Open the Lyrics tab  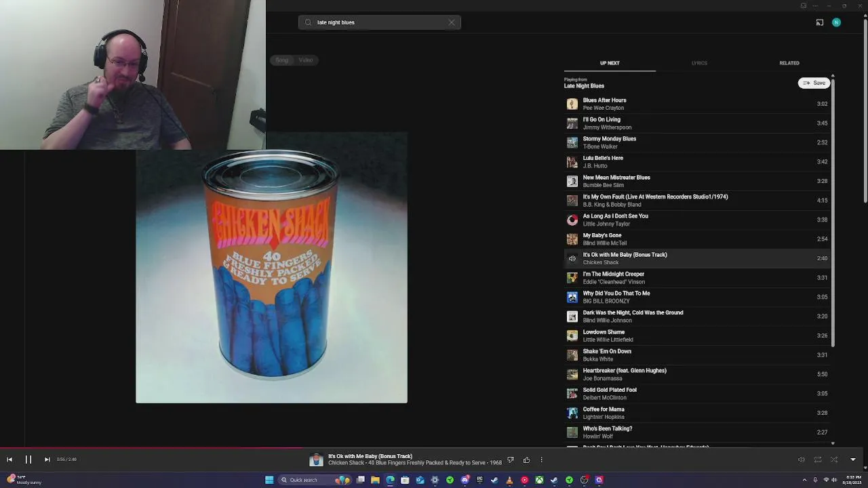click(x=699, y=63)
